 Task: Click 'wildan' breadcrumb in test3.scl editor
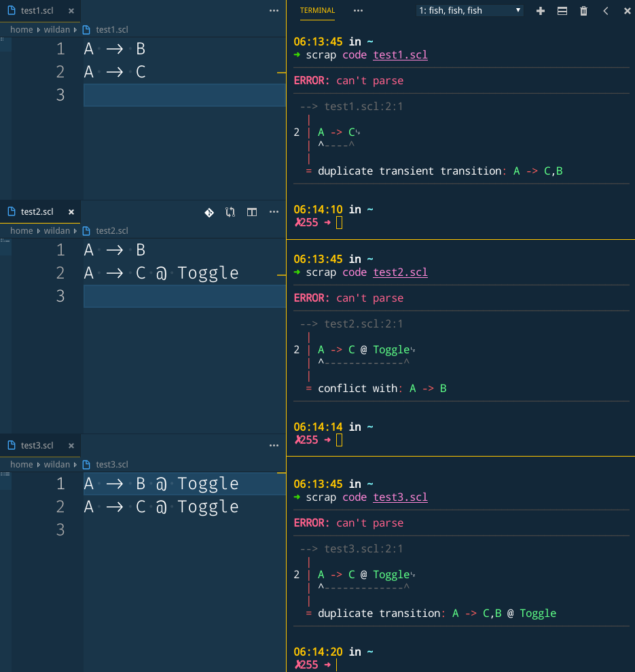tap(56, 465)
